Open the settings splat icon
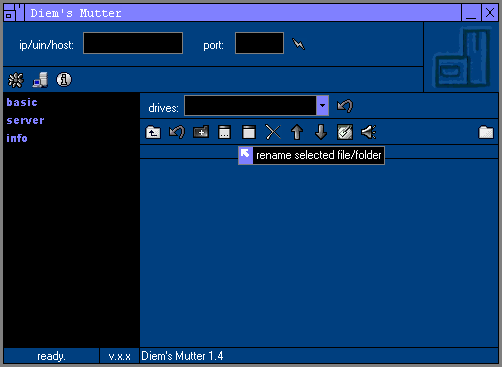Screen dimensions: 502x367 tap(16, 80)
